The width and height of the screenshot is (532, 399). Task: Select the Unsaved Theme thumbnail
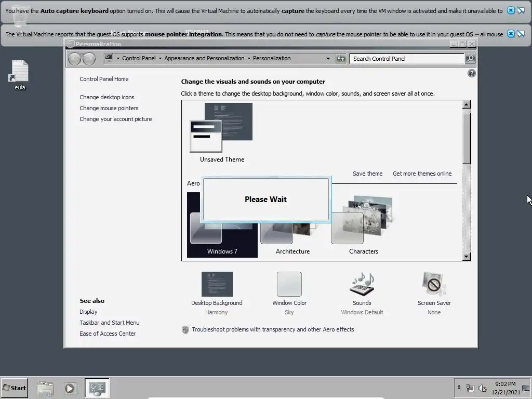[x=222, y=132]
